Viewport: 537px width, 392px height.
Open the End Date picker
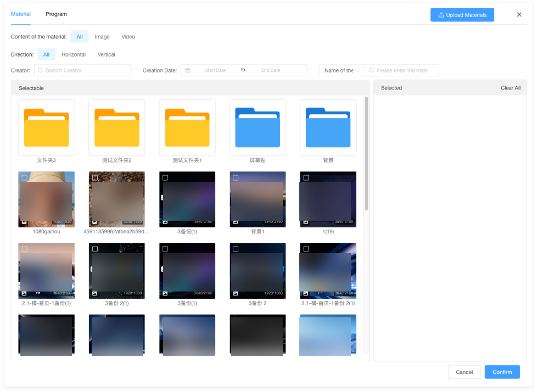[x=271, y=70]
